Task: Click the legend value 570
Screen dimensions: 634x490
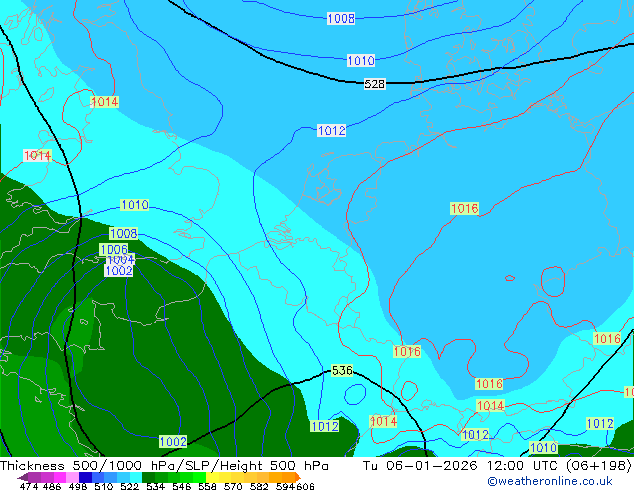Action: point(233,486)
